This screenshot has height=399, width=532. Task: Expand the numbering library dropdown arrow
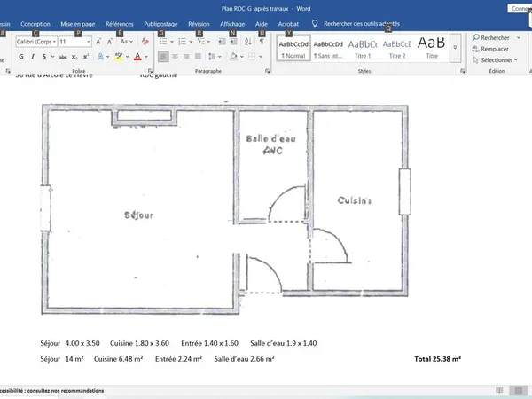point(191,42)
